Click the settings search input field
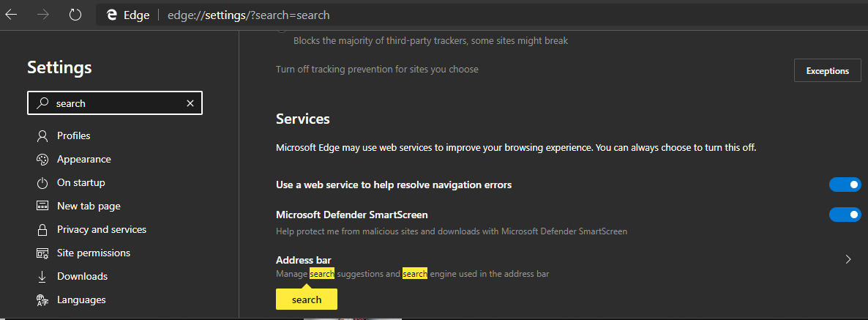868x320 pixels. 117,103
